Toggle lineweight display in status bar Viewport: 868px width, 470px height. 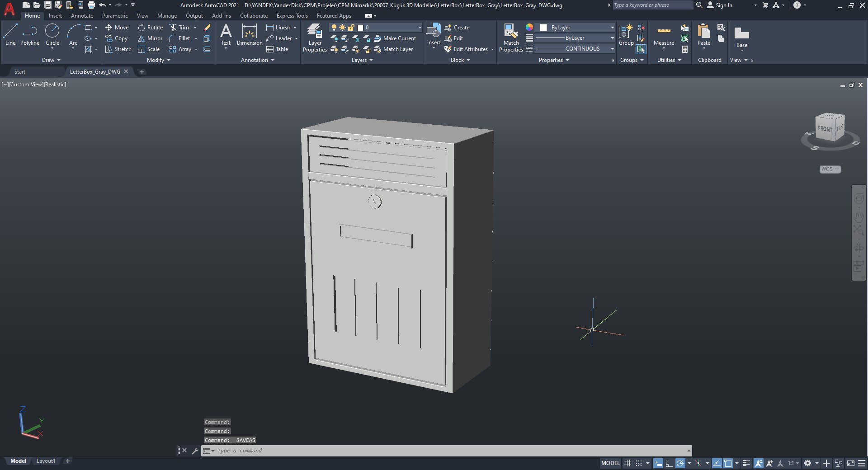click(x=746, y=463)
